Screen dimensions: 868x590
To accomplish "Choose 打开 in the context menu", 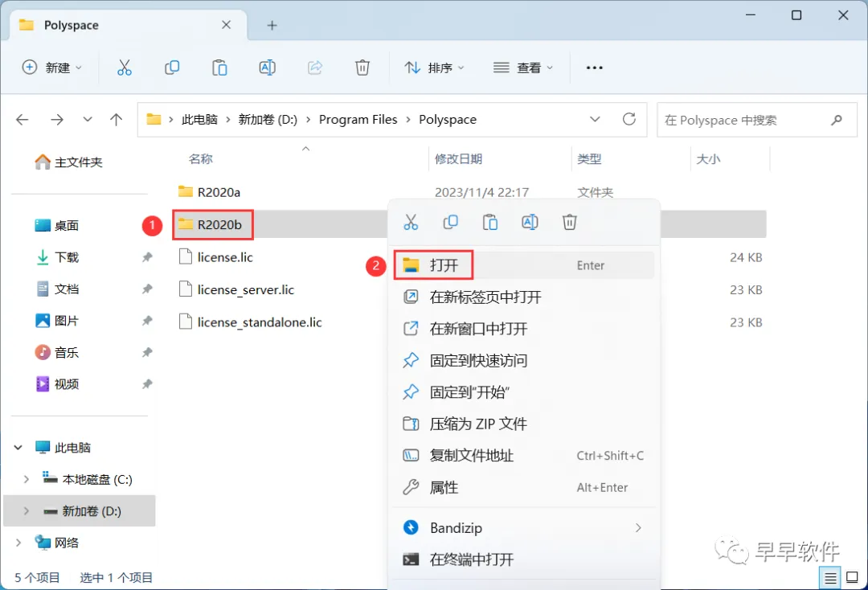I will [x=524, y=265].
